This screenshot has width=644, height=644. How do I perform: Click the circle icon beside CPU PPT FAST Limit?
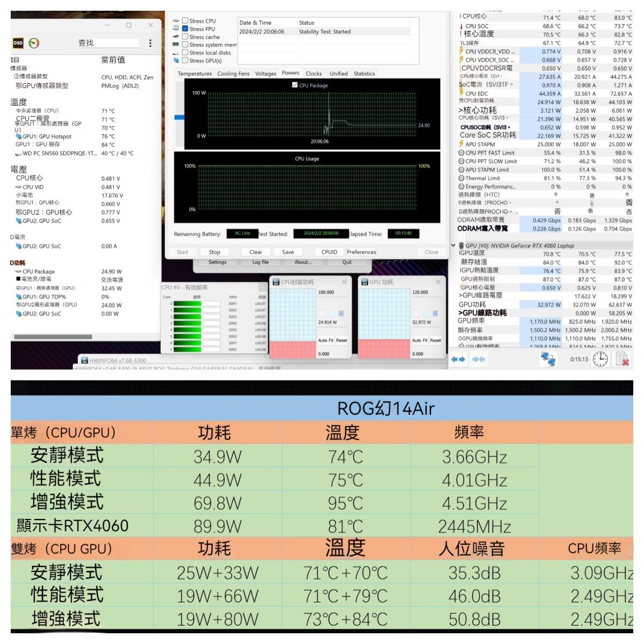point(462,153)
